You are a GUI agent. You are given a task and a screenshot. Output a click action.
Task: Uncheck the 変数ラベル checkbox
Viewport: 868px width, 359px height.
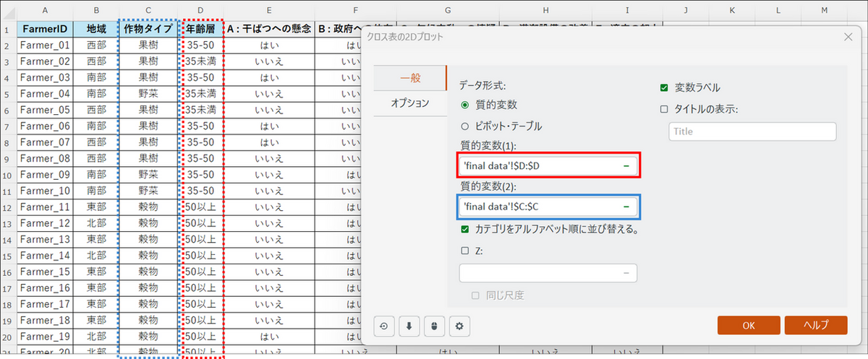tap(664, 87)
